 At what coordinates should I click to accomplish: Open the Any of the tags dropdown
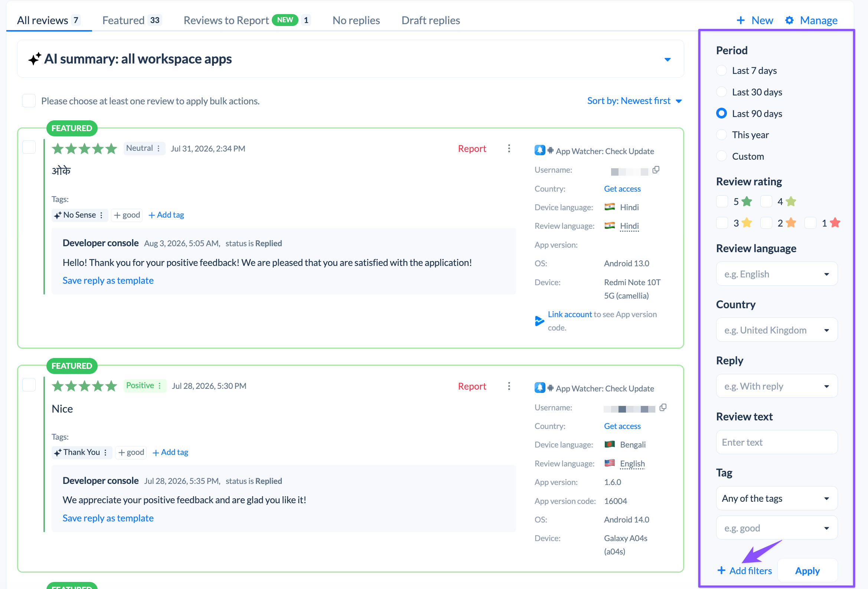[x=777, y=498]
